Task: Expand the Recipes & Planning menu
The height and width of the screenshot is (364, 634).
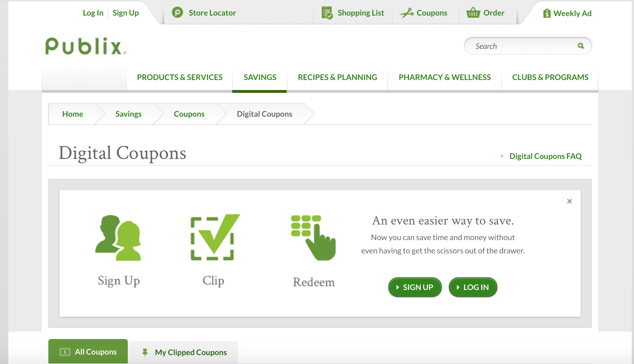Action: tap(337, 77)
